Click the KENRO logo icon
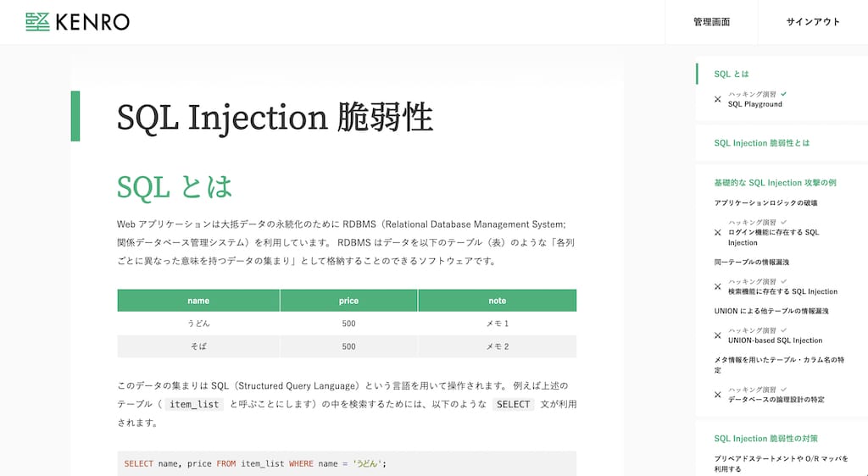868x476 pixels. click(x=37, y=22)
